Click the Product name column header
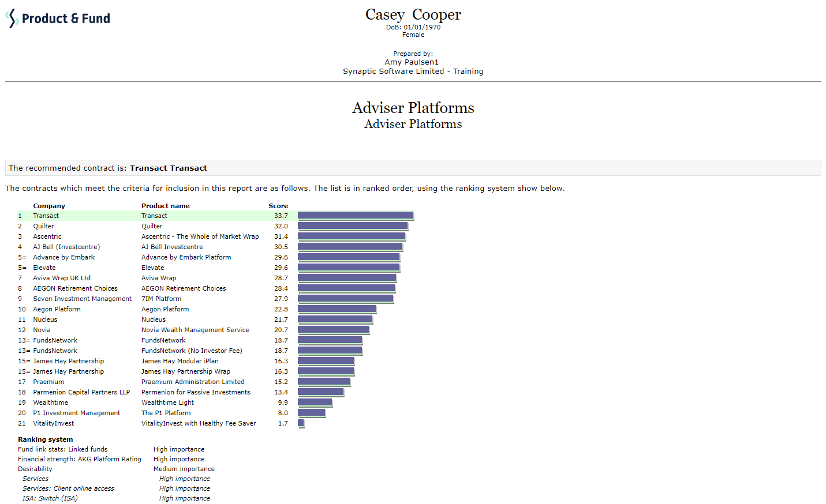The height and width of the screenshot is (504, 826). click(x=166, y=206)
